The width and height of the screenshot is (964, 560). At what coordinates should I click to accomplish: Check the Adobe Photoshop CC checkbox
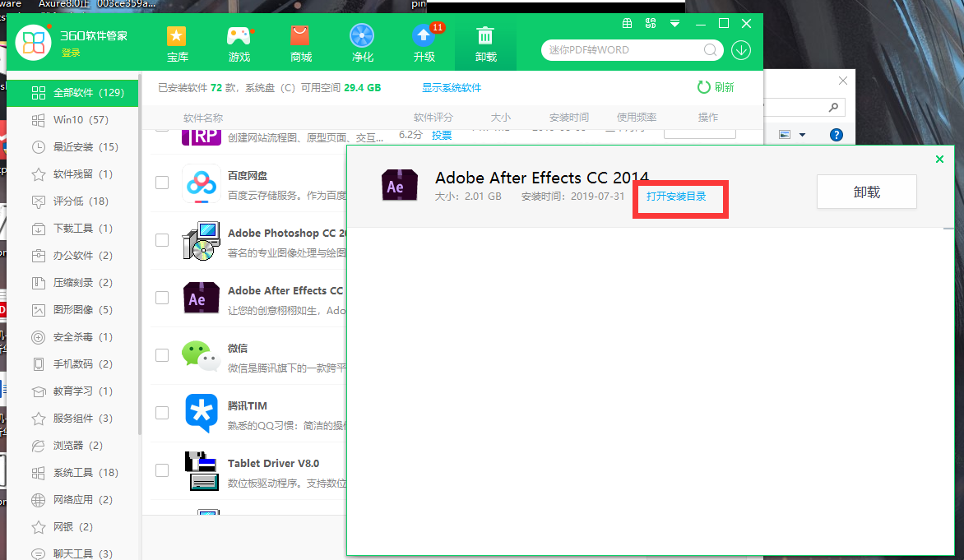coord(162,240)
